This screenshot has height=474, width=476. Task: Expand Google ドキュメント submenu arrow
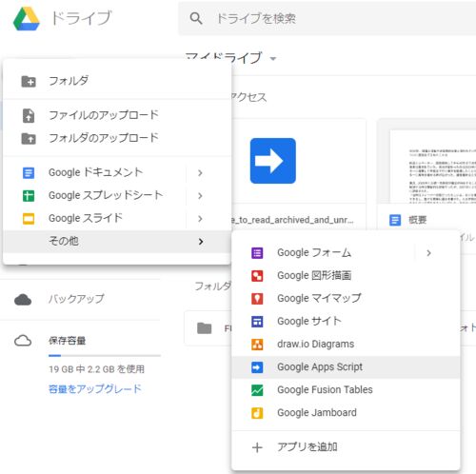click(200, 173)
